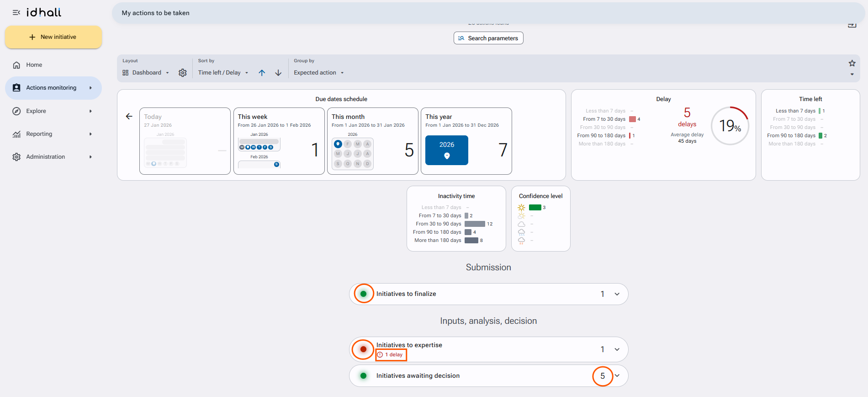Click the sunny confidence level icon
868x397 pixels.
pyautogui.click(x=521, y=208)
